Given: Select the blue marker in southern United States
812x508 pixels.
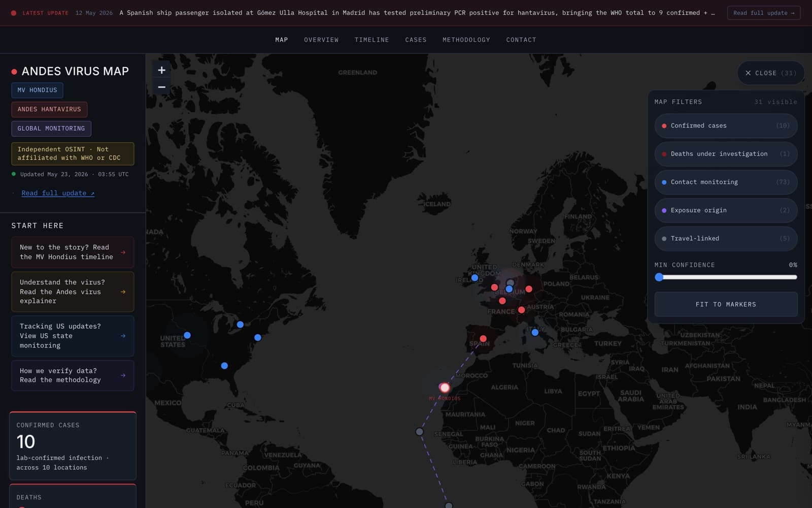Looking at the screenshot, I should [224, 366].
